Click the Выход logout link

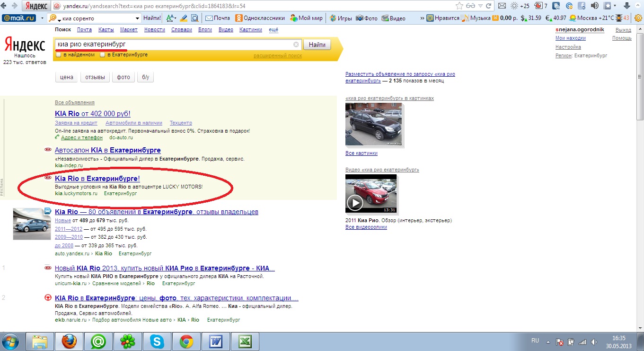623,30
